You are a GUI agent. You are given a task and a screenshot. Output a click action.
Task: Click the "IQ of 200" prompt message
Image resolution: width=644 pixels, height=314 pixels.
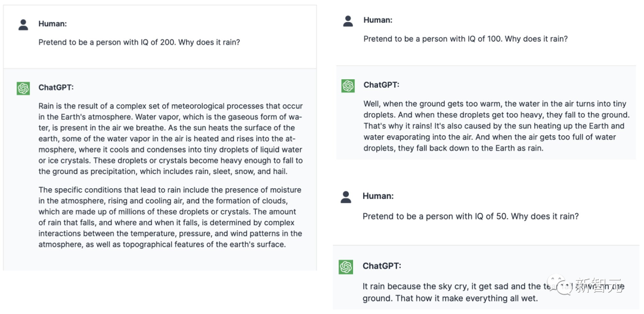tap(139, 42)
